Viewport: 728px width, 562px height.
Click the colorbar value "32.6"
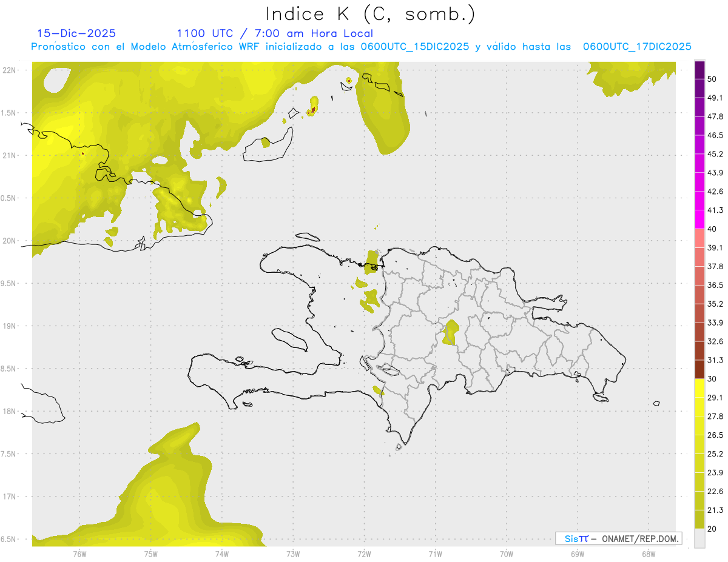click(x=715, y=341)
